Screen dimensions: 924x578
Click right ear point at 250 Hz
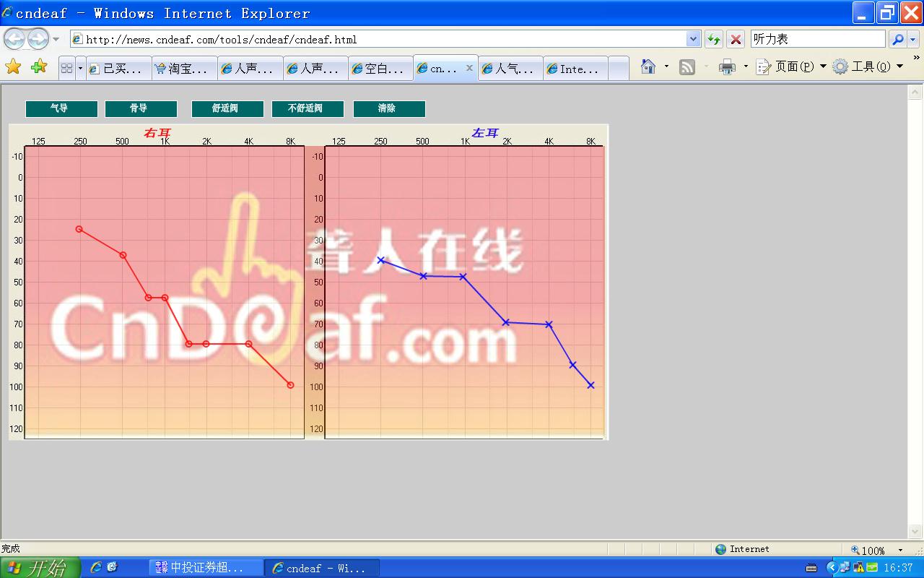[x=79, y=229]
